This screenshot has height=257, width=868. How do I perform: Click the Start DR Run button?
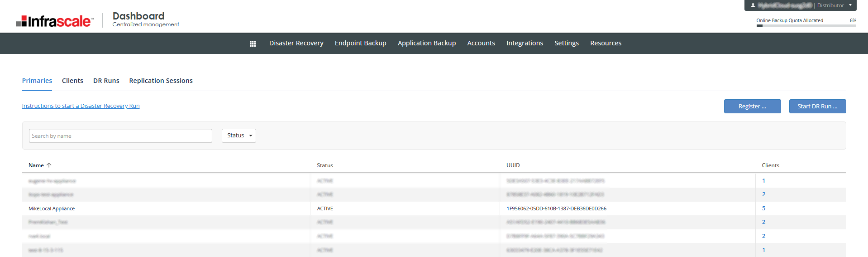(x=817, y=106)
